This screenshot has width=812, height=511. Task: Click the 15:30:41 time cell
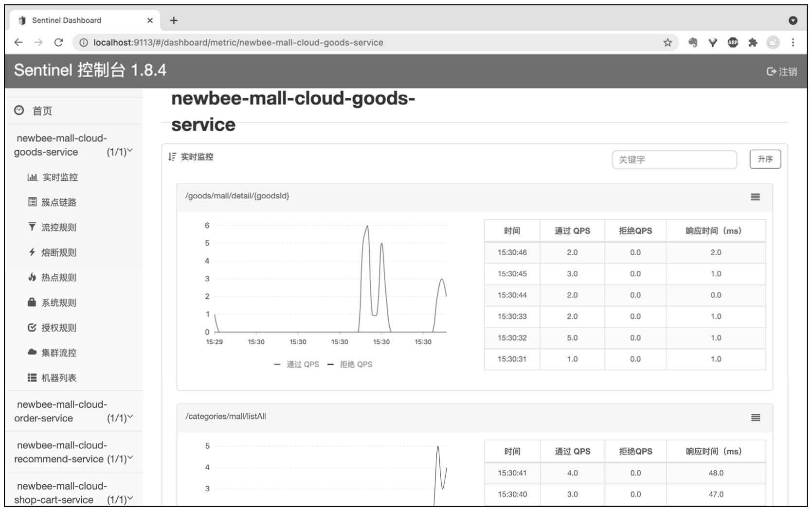pos(512,473)
